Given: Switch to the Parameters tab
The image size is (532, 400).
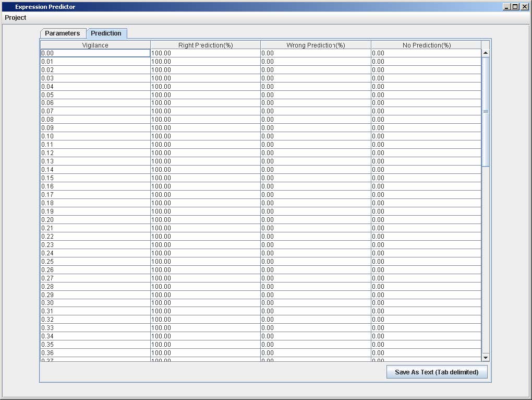Looking at the screenshot, I should pos(63,33).
